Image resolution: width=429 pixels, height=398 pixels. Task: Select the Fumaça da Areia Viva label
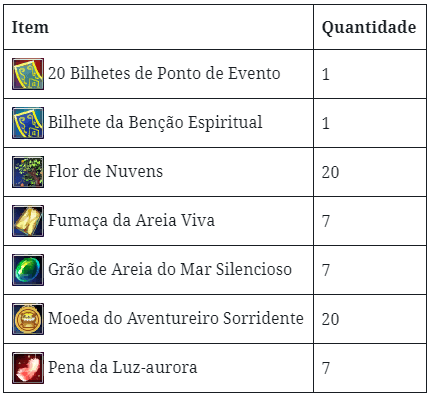tap(131, 221)
